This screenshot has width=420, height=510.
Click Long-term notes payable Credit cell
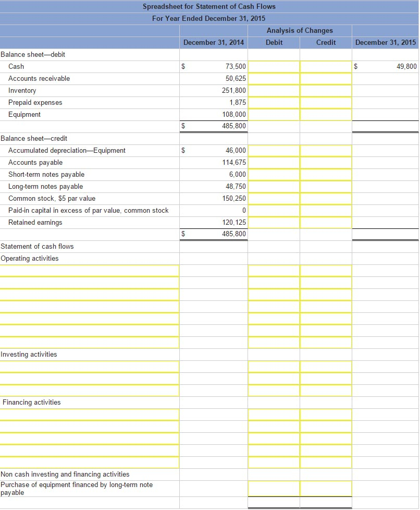pos(326,187)
